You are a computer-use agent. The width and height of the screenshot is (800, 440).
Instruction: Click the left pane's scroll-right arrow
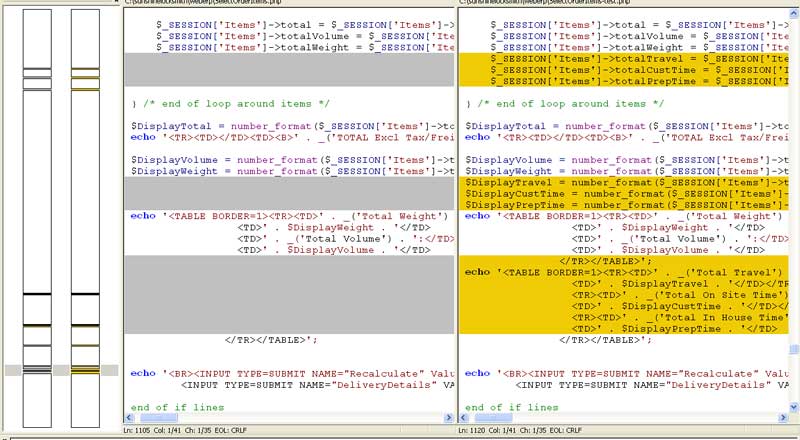pyautogui.click(x=450, y=418)
